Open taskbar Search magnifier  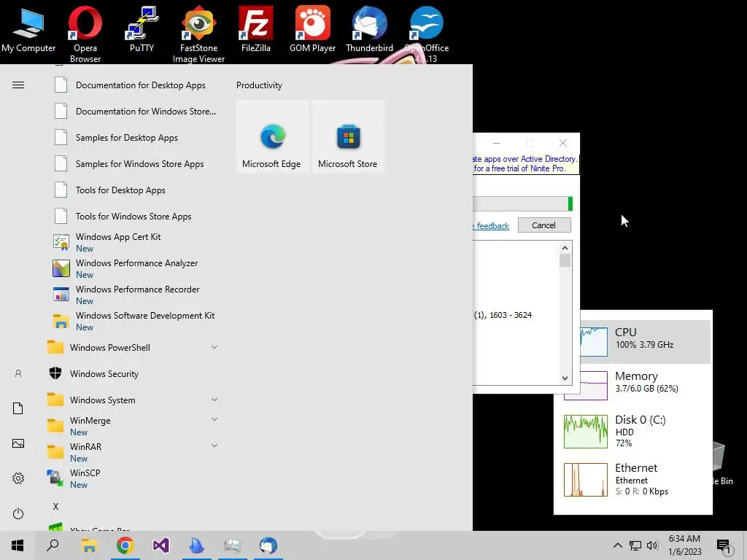click(53, 545)
